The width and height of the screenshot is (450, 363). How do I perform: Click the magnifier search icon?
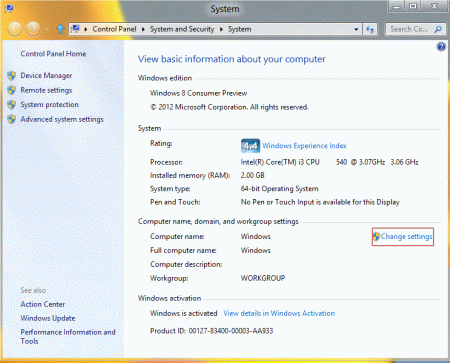click(x=438, y=29)
